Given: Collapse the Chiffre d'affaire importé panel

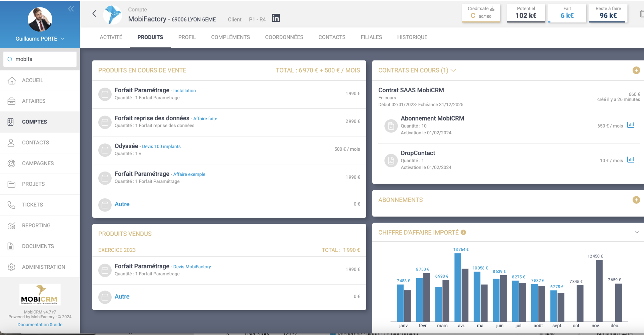Looking at the screenshot, I should 637,232.
